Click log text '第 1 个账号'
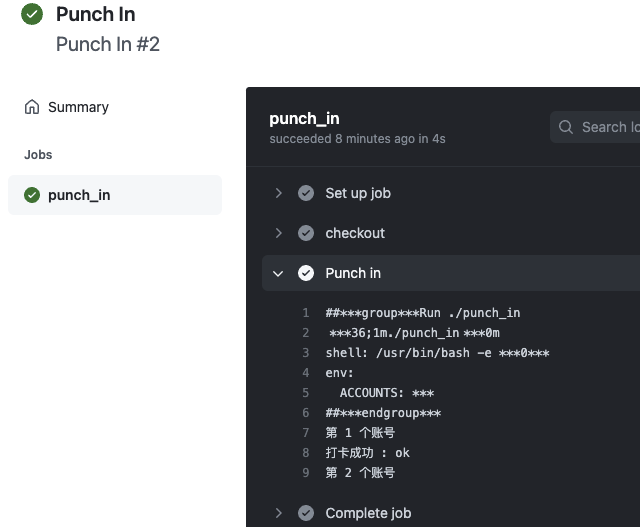The height and width of the screenshot is (527, 640). (360, 433)
